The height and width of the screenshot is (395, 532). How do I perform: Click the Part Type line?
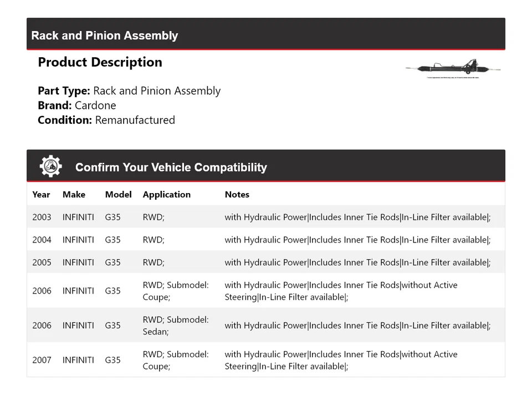(x=129, y=91)
